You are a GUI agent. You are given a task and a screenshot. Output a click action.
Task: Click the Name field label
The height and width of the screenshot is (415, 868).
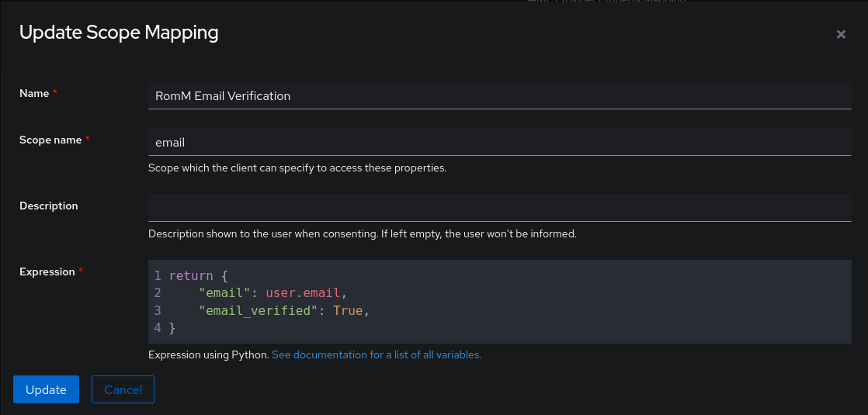[x=34, y=93]
